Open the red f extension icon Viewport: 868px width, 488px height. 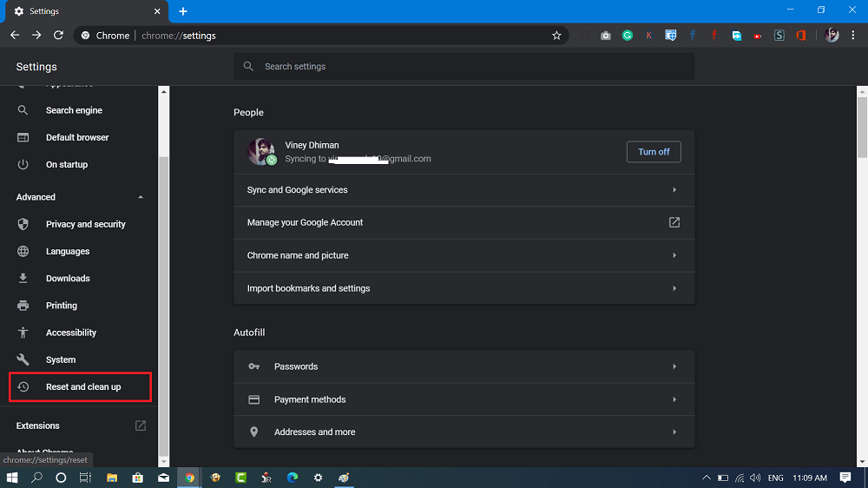[x=714, y=36]
